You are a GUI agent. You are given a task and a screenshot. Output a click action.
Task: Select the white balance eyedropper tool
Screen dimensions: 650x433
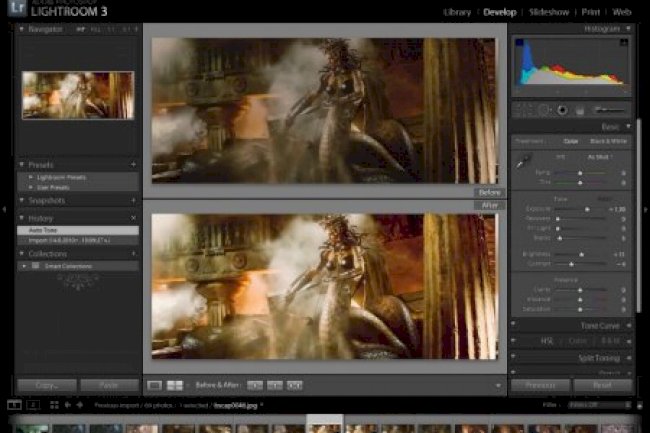523,160
